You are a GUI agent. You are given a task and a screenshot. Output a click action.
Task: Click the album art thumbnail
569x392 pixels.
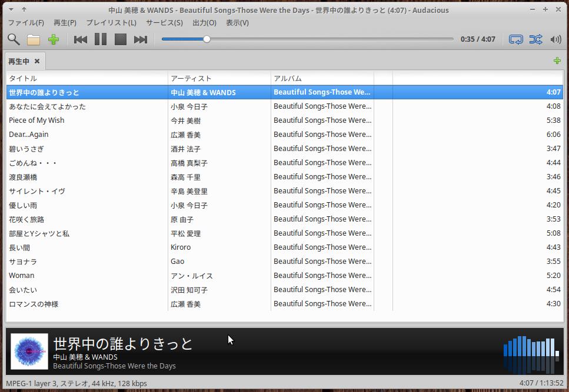[29, 351]
